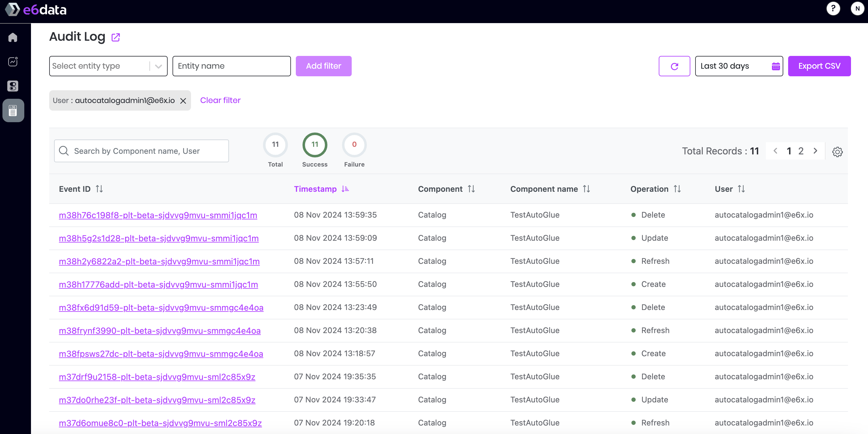Screen dimensions: 868x434
Task: Open the toggle-switch settings sidebar icon
Action: (x=13, y=86)
